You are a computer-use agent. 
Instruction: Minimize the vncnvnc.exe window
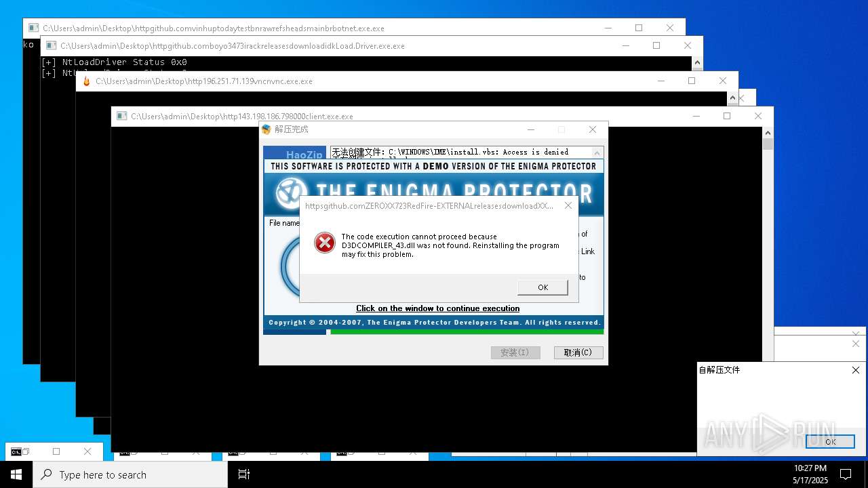point(660,81)
